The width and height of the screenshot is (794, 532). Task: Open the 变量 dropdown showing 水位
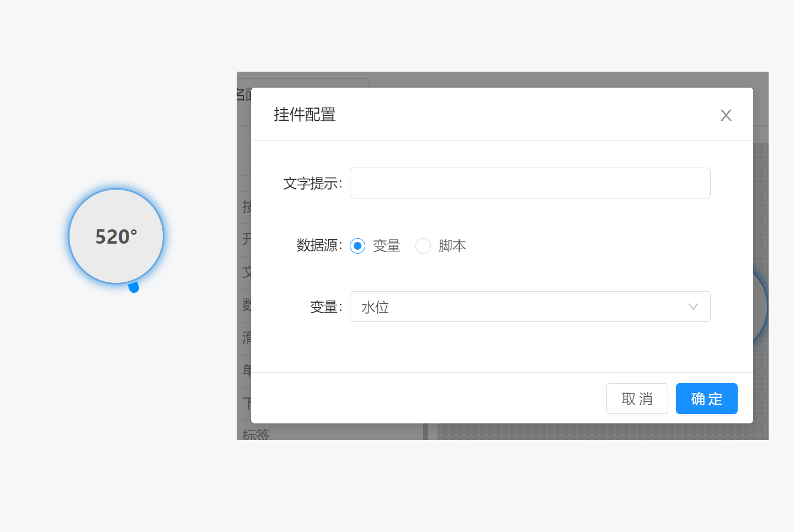530,307
